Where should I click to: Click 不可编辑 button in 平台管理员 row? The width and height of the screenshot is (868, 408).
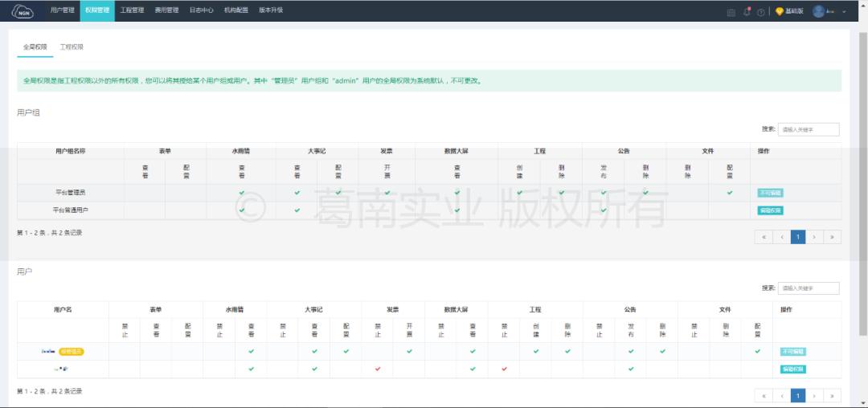[x=770, y=193]
